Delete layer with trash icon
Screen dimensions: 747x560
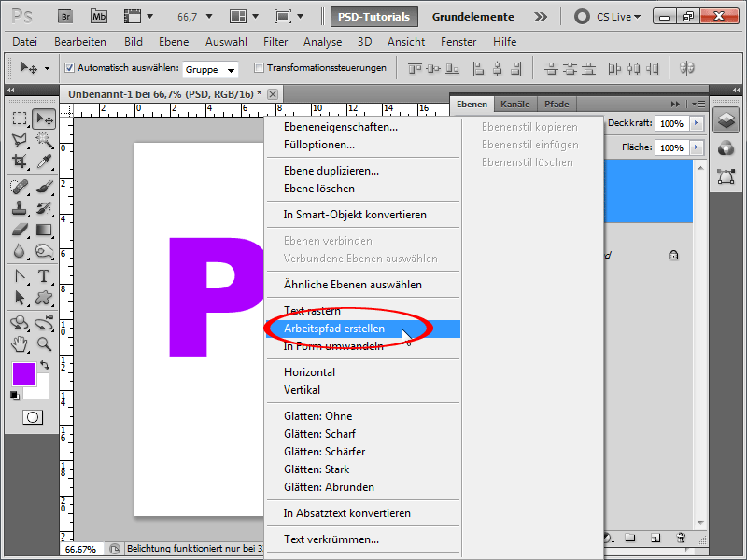tap(681, 538)
